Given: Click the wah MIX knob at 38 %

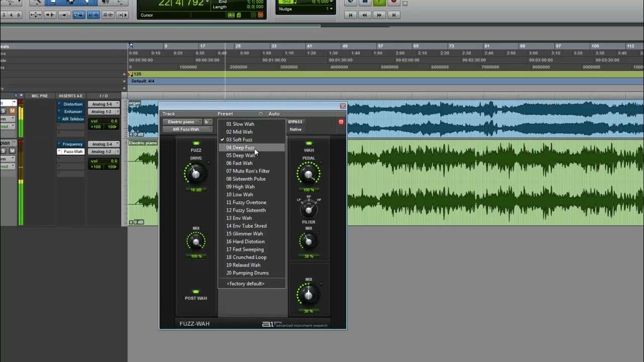Looking at the screenshot, I should coord(308,242).
